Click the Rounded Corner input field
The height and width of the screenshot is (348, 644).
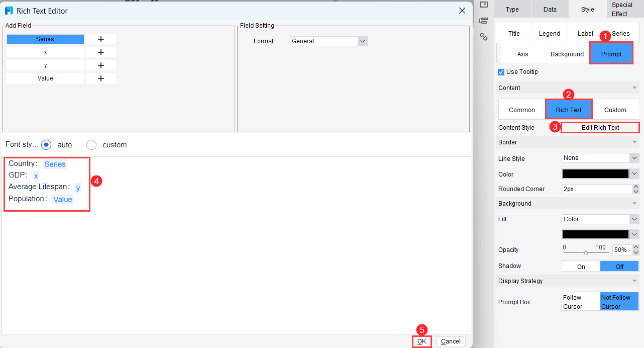pos(597,189)
